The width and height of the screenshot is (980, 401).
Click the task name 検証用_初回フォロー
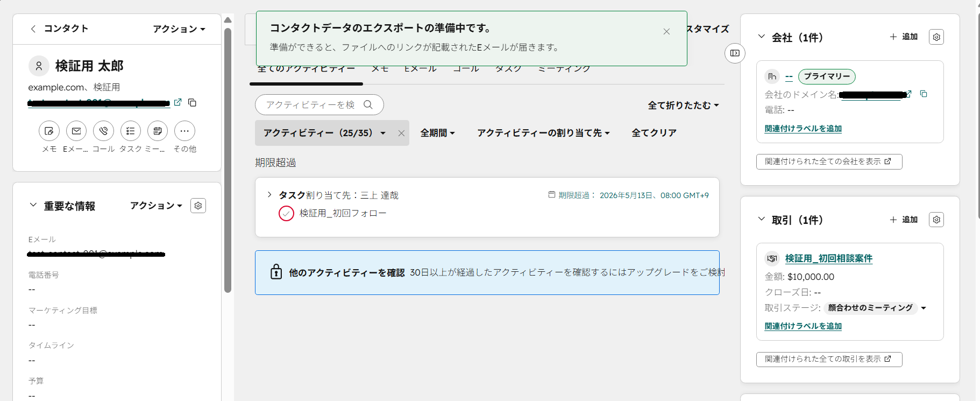tap(343, 213)
